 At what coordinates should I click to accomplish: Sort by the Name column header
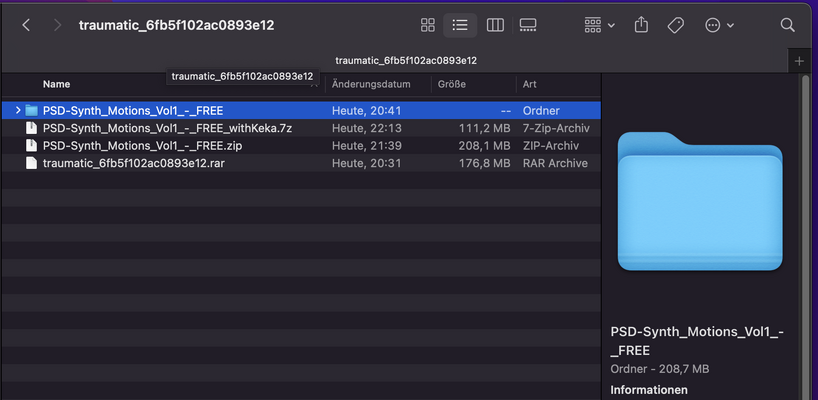(56, 84)
